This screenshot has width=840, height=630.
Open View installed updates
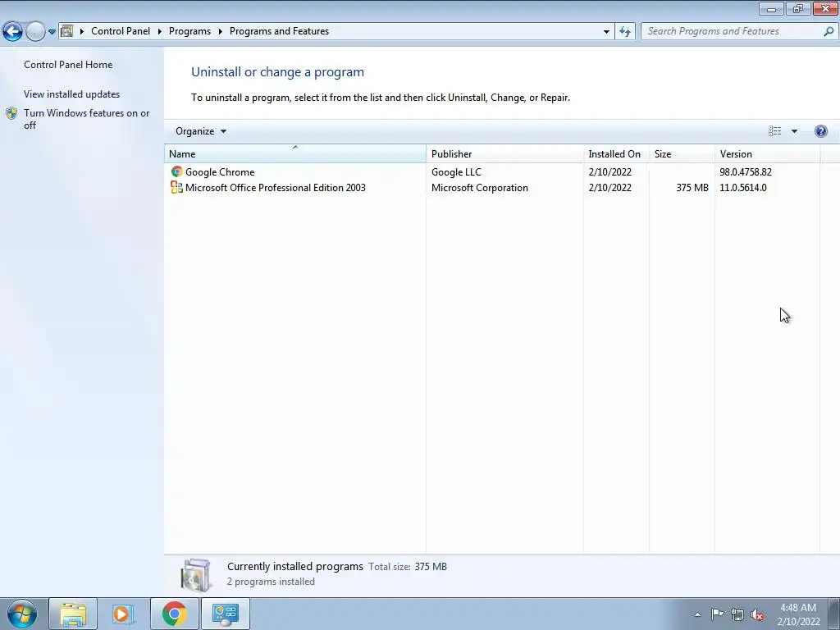point(72,94)
